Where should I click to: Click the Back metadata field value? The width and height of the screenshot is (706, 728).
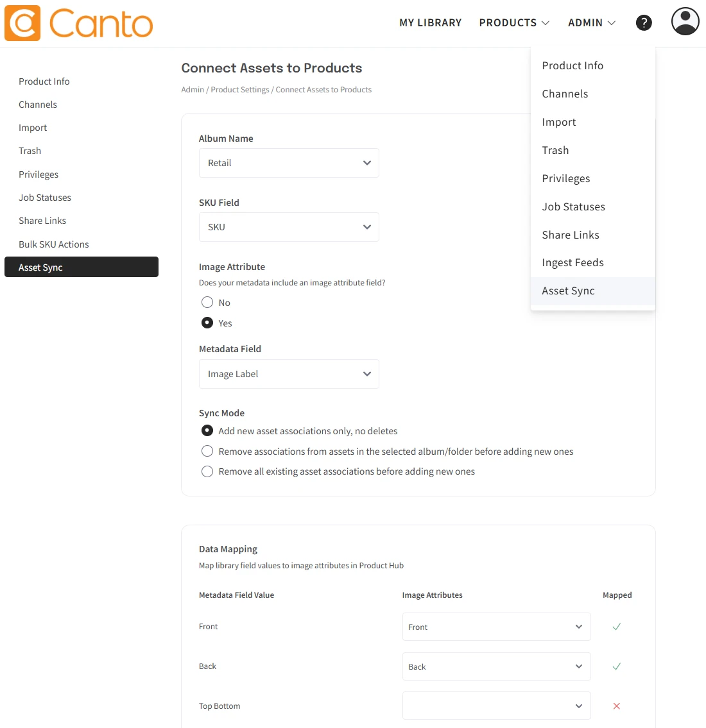207,666
